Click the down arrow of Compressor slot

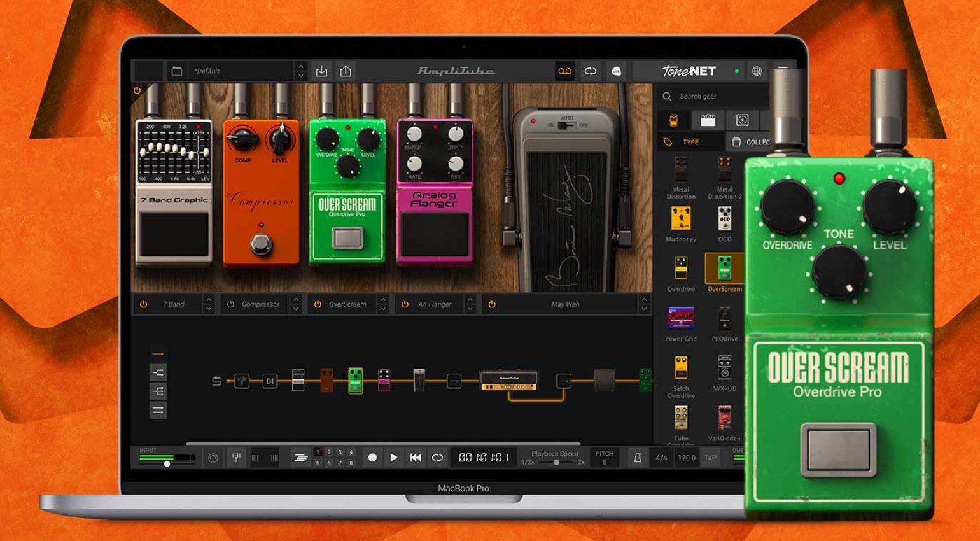click(x=296, y=309)
